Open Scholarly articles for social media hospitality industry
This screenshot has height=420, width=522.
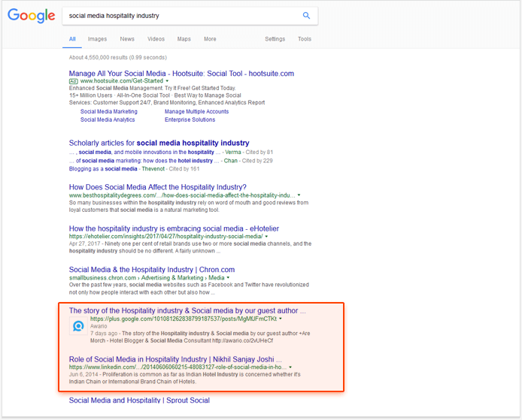tap(159, 143)
